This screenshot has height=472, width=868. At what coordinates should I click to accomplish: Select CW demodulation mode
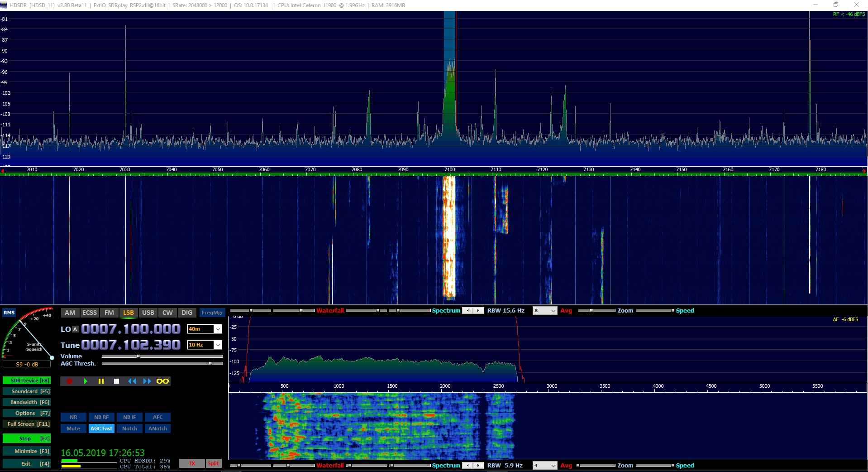coord(167,313)
